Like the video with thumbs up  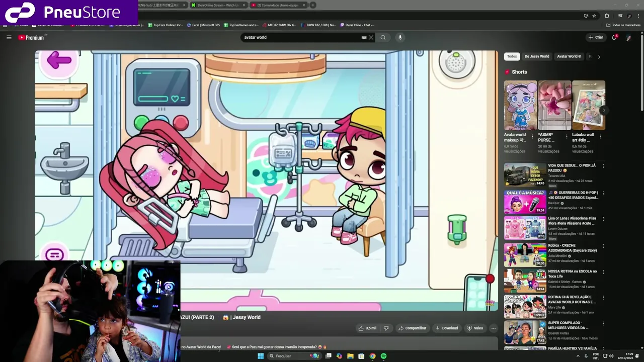pos(368,328)
